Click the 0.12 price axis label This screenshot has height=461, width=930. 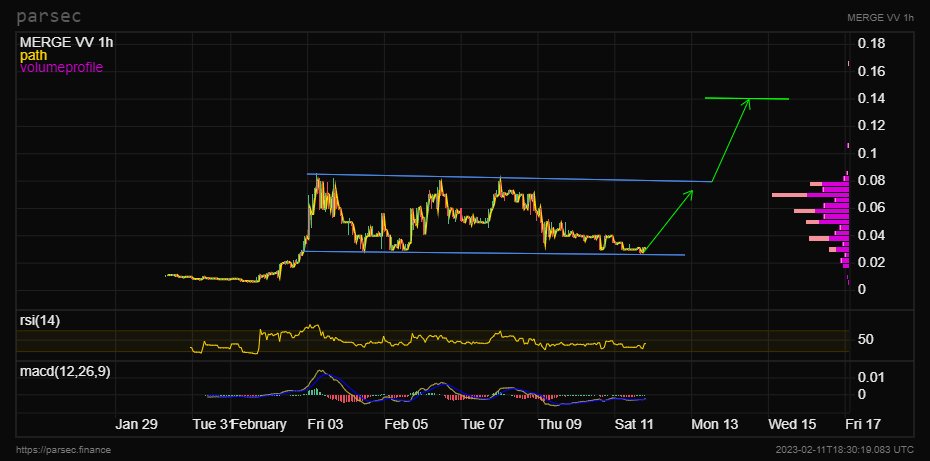point(871,126)
